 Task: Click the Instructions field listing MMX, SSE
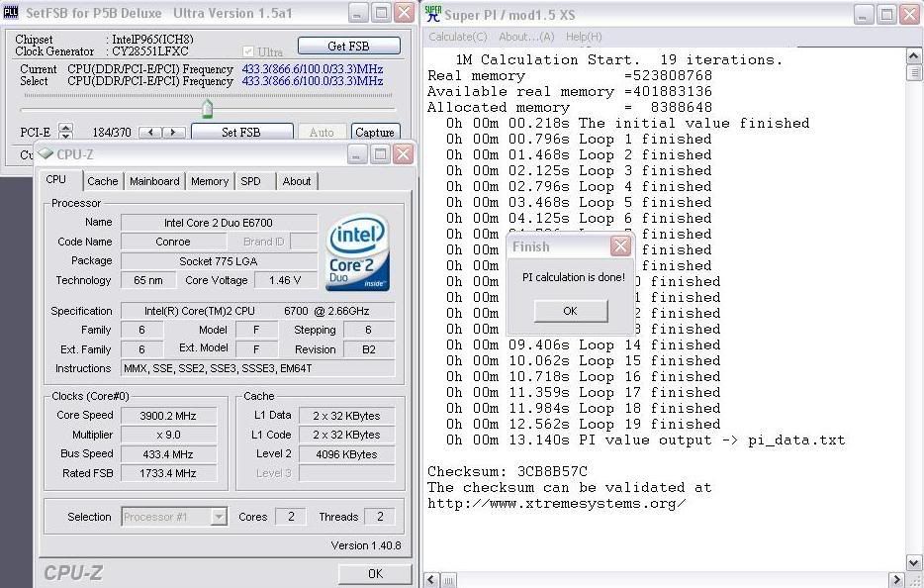click(x=257, y=368)
